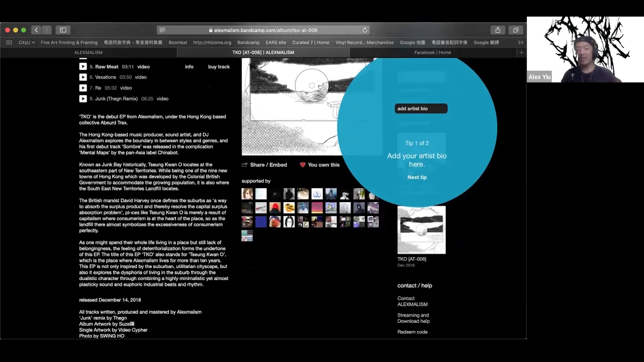
Task: Expand the CityU bookmarks folder
Action: pyautogui.click(x=27, y=43)
